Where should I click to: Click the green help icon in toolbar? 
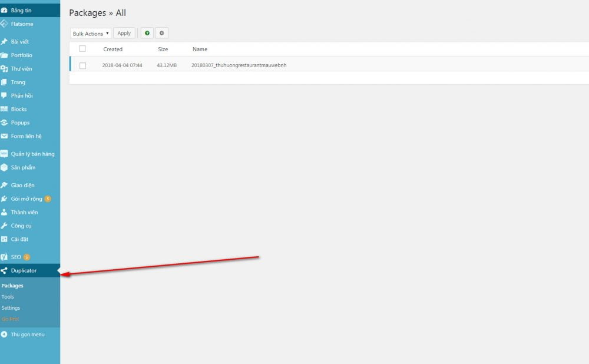point(147,34)
